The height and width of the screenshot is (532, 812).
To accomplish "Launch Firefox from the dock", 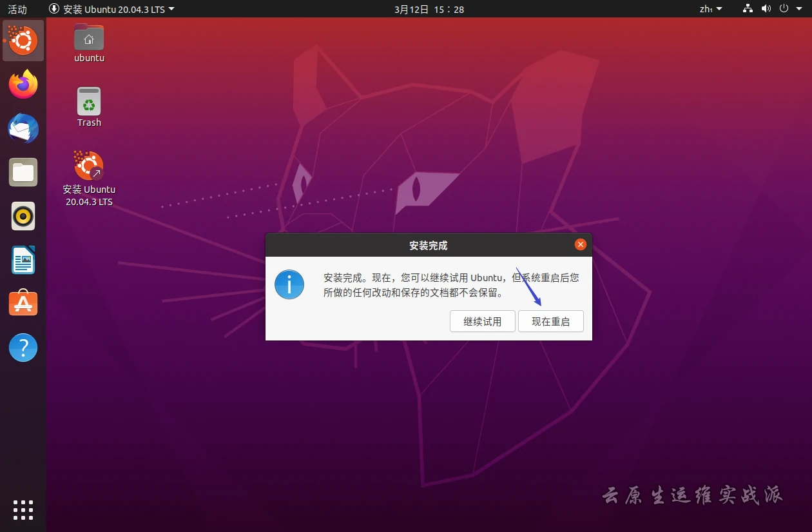I will click(23, 84).
